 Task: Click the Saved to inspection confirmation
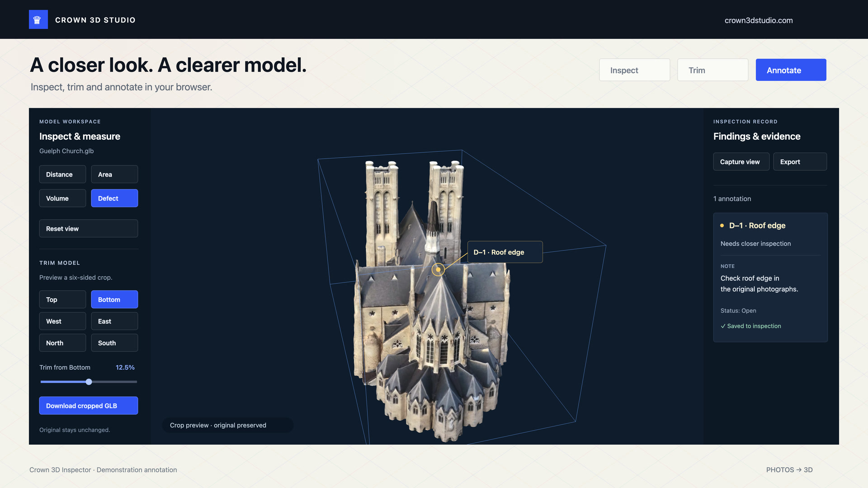(751, 326)
